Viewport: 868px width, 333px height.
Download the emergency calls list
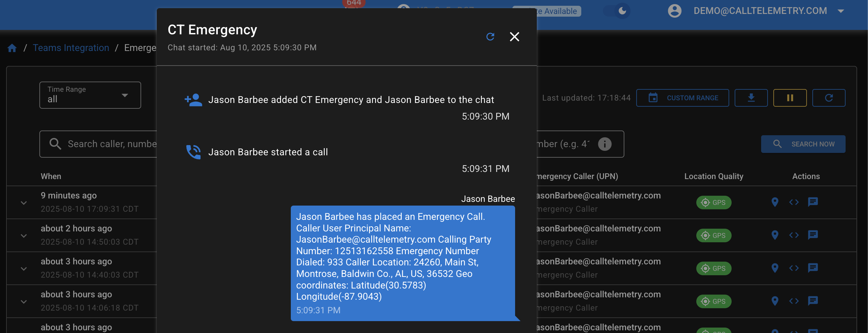[x=751, y=98]
